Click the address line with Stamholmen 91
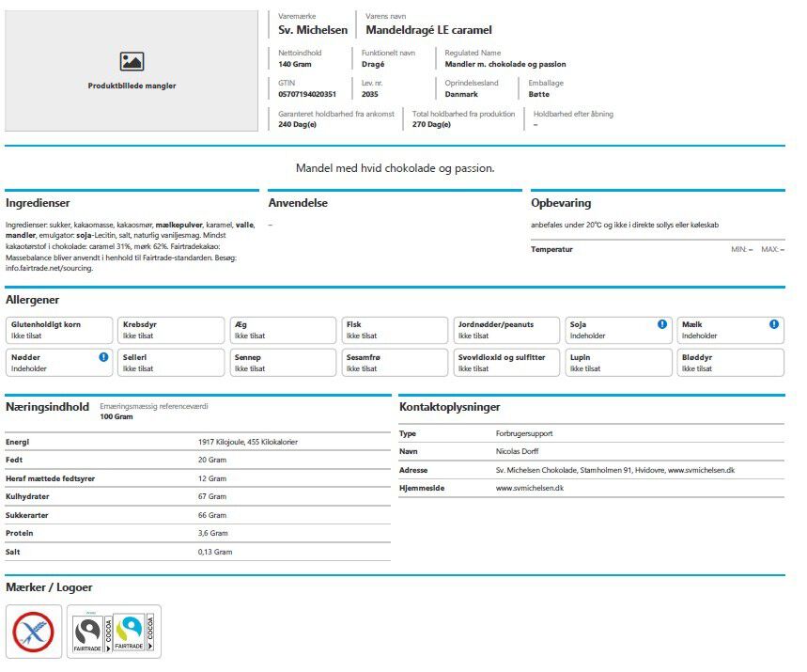 click(x=615, y=470)
